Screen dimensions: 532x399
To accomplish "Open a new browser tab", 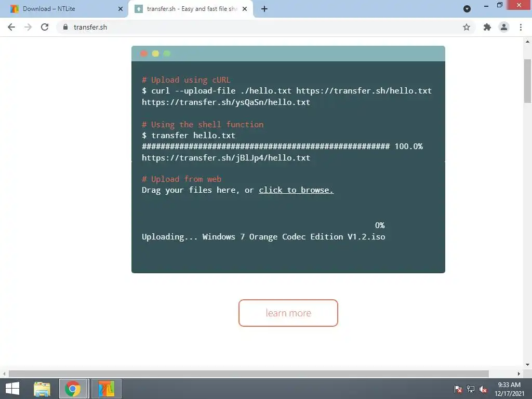I will click(264, 9).
